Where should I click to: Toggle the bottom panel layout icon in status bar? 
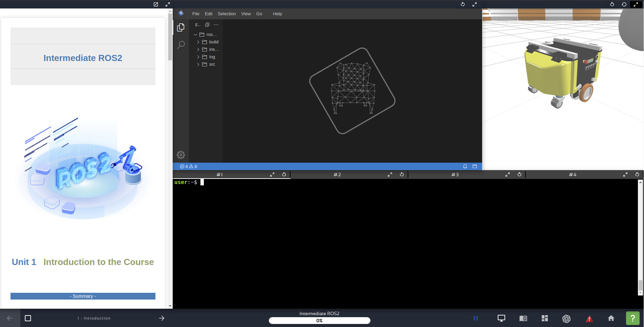(x=475, y=166)
